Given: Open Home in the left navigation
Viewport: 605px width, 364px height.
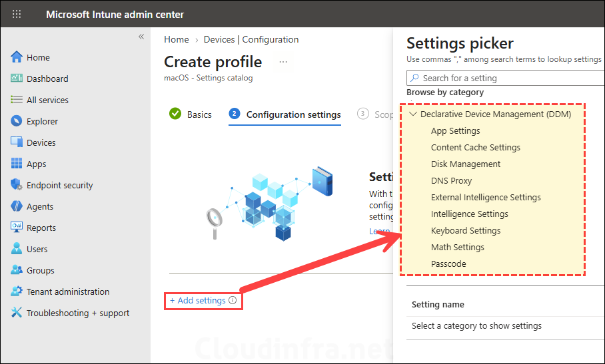Looking at the screenshot, I should [38, 57].
